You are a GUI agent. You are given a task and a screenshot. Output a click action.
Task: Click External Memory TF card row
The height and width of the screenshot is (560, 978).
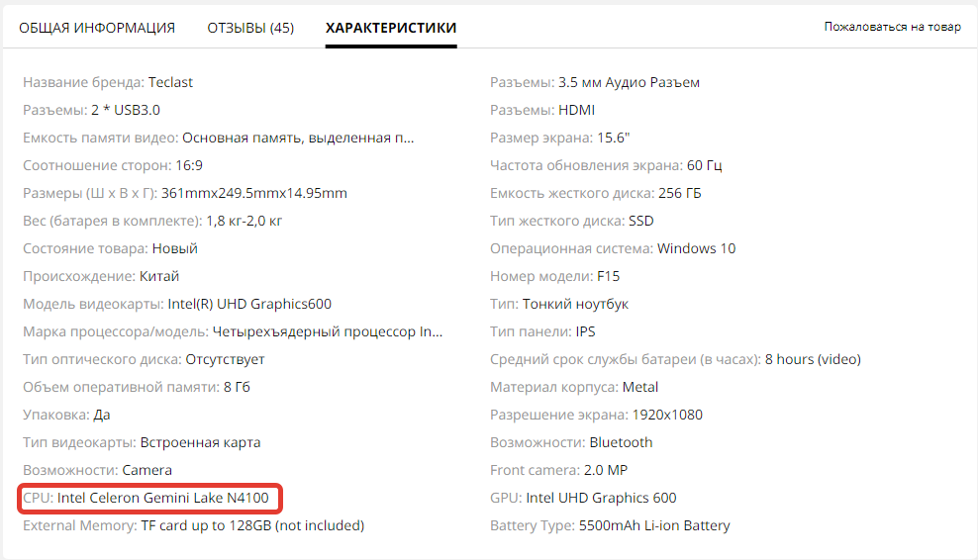pos(193,525)
